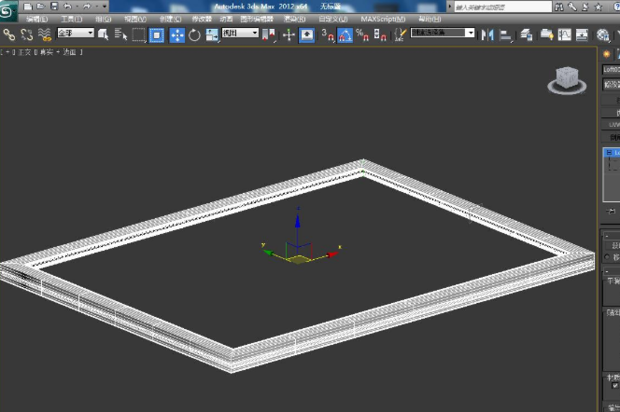
Task: Click the New Scene icon in quick access toolbar
Action: click(28, 6)
